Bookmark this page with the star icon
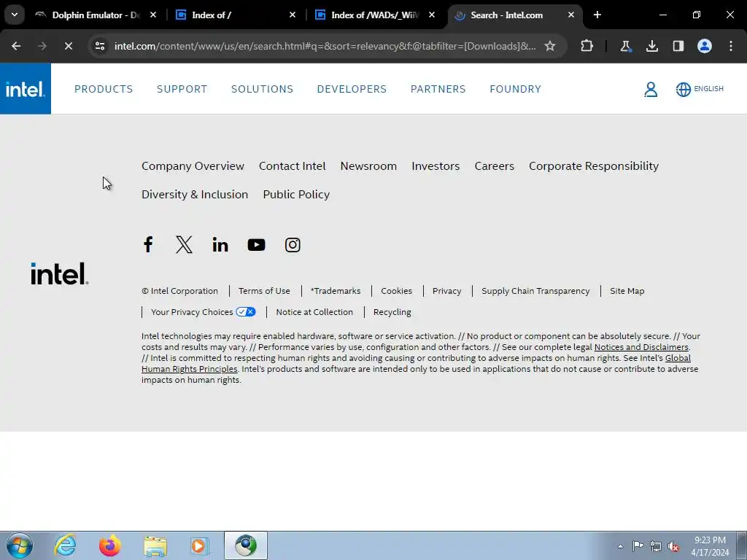 (x=550, y=46)
